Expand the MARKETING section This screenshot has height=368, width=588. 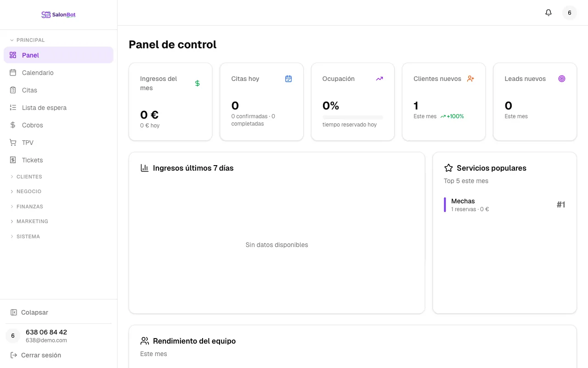(x=32, y=221)
